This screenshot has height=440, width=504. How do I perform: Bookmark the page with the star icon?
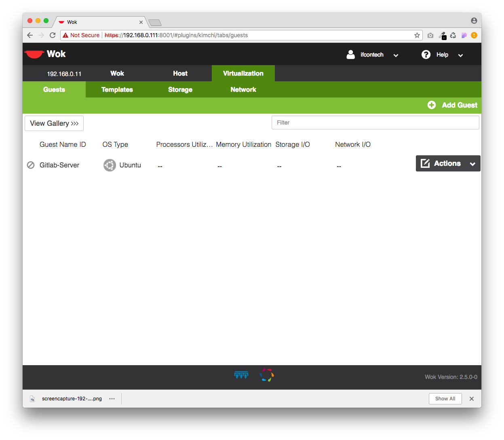(417, 35)
